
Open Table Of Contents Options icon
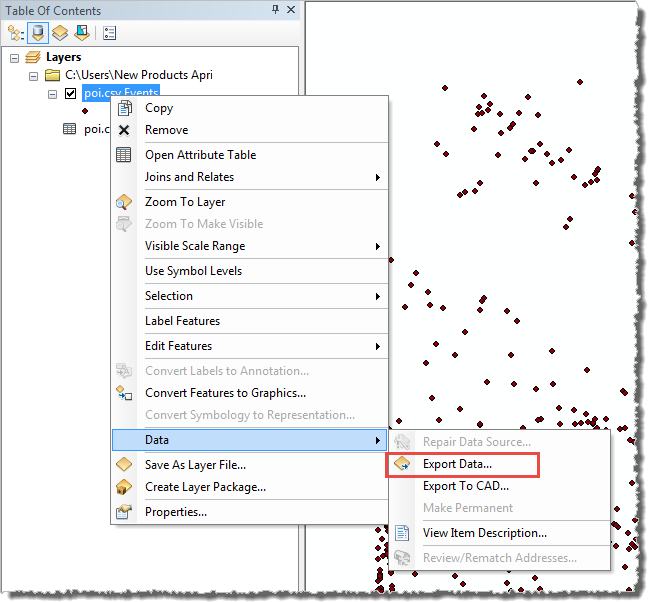point(109,33)
